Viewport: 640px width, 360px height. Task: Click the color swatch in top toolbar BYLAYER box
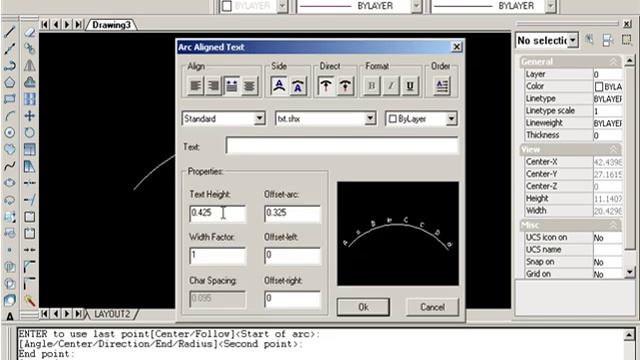point(227,6)
